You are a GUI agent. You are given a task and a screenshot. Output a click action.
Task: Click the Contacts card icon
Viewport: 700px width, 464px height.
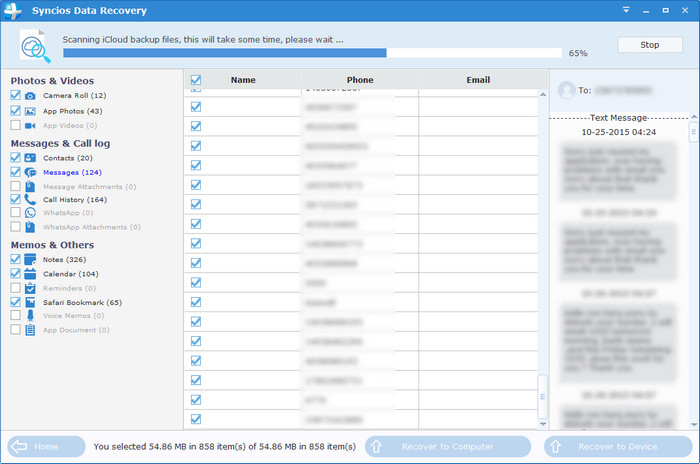click(x=30, y=158)
